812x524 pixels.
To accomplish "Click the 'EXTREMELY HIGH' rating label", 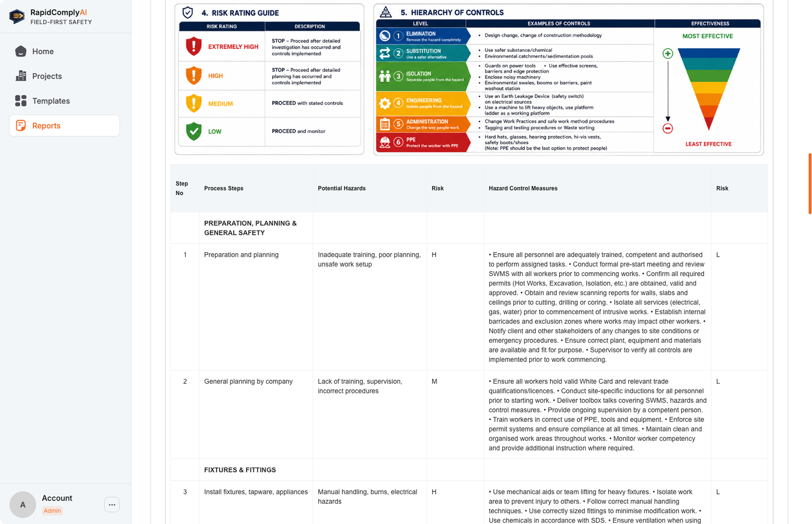I will [233, 47].
